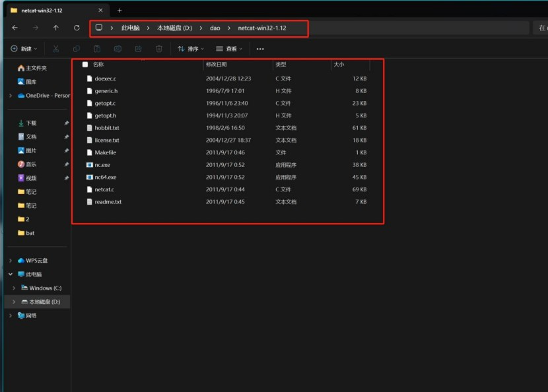This screenshot has width=548, height=392.
Task: Click the Cut scissors icon
Action: [55, 49]
